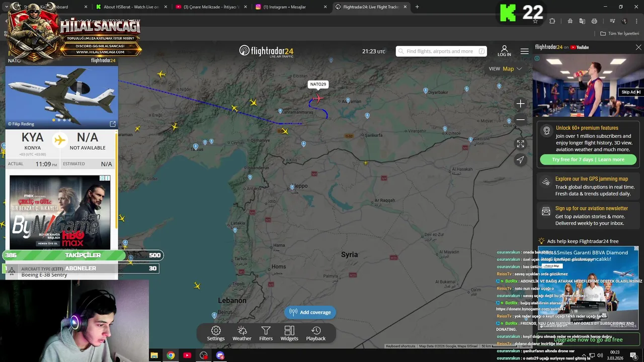Click the red YouTube taskbar icon
The width and height of the screenshot is (644, 362).
pyautogui.click(x=187, y=355)
